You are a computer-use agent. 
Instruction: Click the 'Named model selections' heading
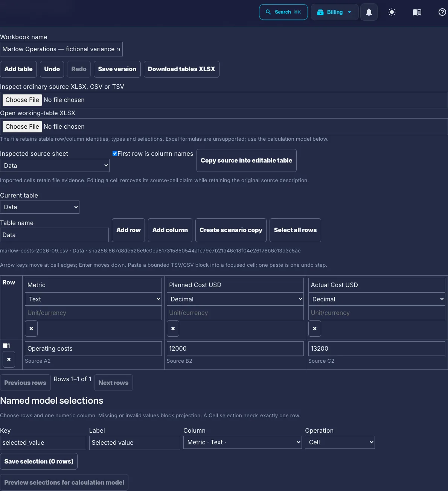pyautogui.click(x=52, y=401)
